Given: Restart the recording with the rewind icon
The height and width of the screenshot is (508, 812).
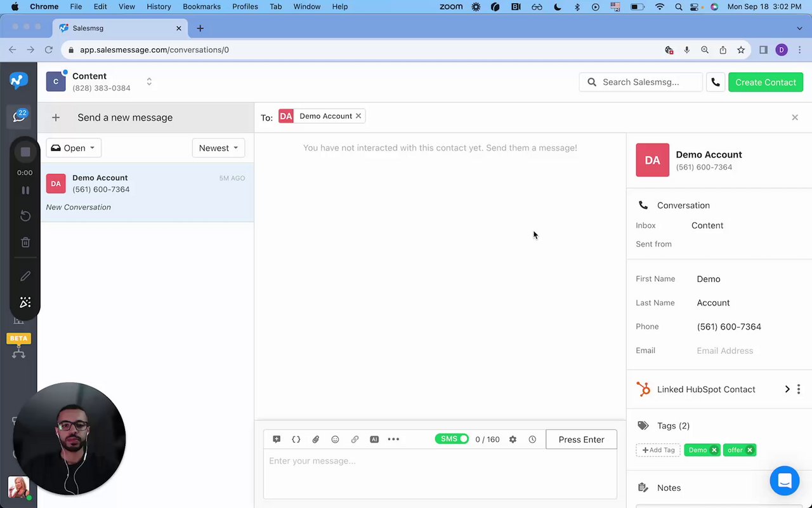Looking at the screenshot, I should [x=25, y=216].
